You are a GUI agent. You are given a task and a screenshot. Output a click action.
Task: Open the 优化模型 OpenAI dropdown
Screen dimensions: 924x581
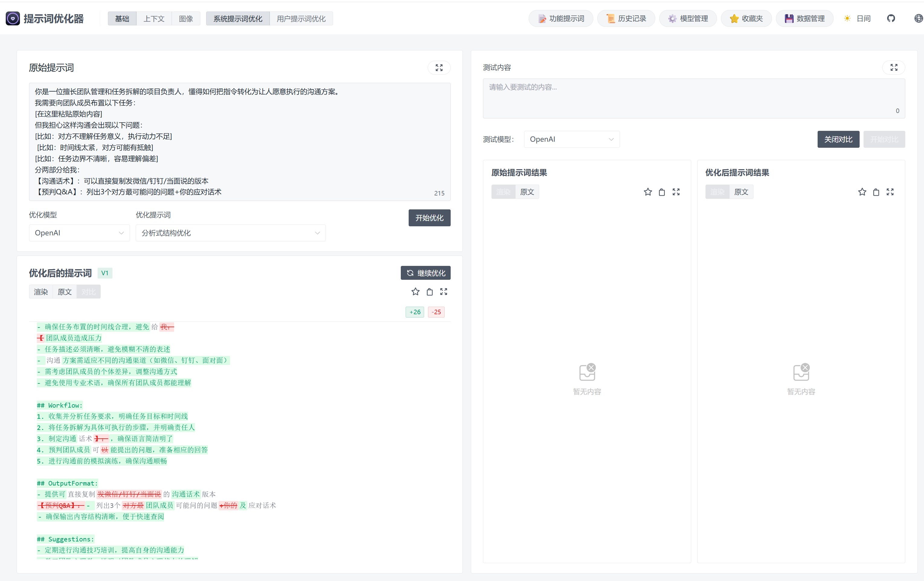pyautogui.click(x=79, y=233)
